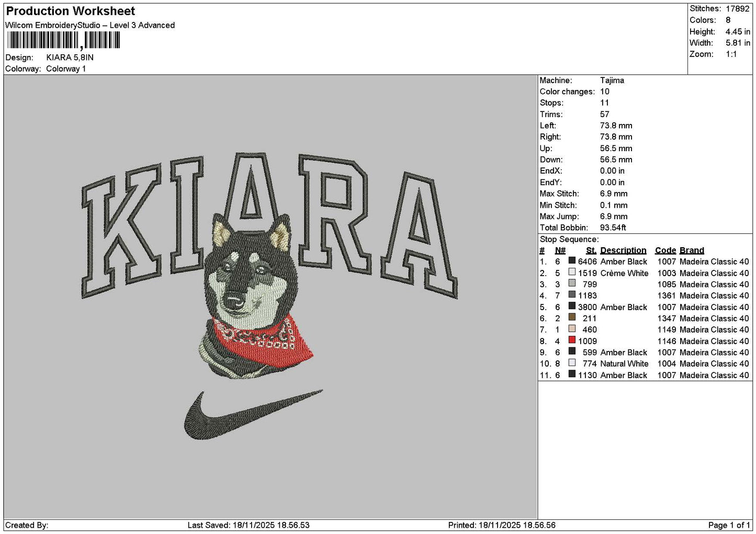The image size is (756, 534).
Task: Click the gray swatch for code 1085
Action: [x=572, y=284]
